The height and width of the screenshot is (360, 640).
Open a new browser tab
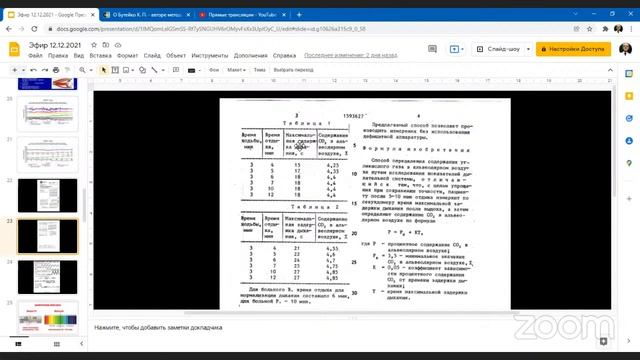tap(299, 15)
